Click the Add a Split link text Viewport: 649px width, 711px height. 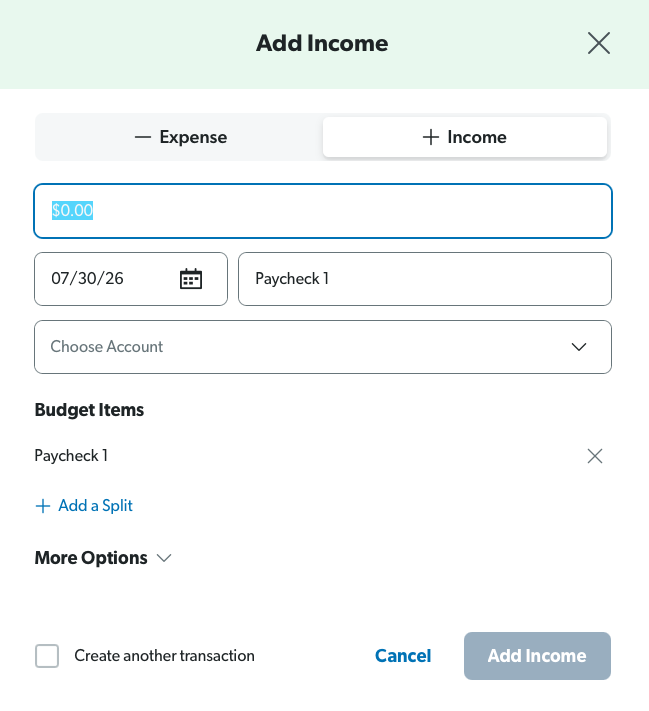coord(95,506)
